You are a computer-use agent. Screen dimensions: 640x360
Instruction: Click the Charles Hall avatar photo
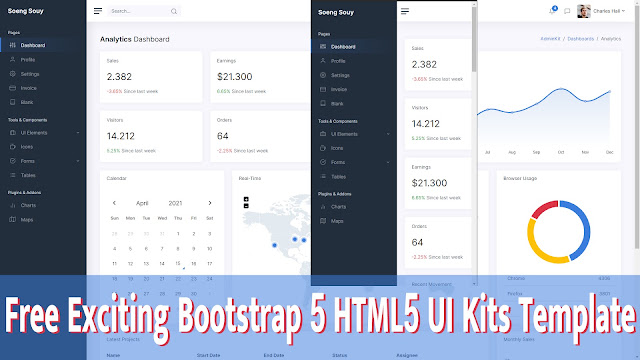[x=584, y=11]
